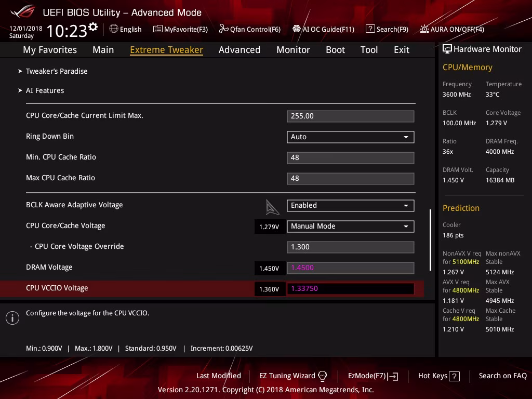Viewport: 532px width, 399px height.
Task: Switch to Main tab
Action: [x=103, y=50]
